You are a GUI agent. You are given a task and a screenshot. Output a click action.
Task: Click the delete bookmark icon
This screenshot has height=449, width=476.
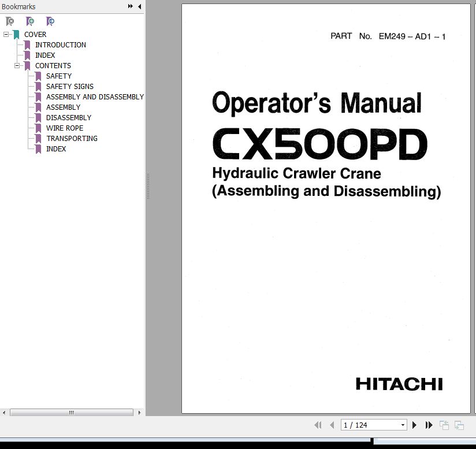pos(10,21)
